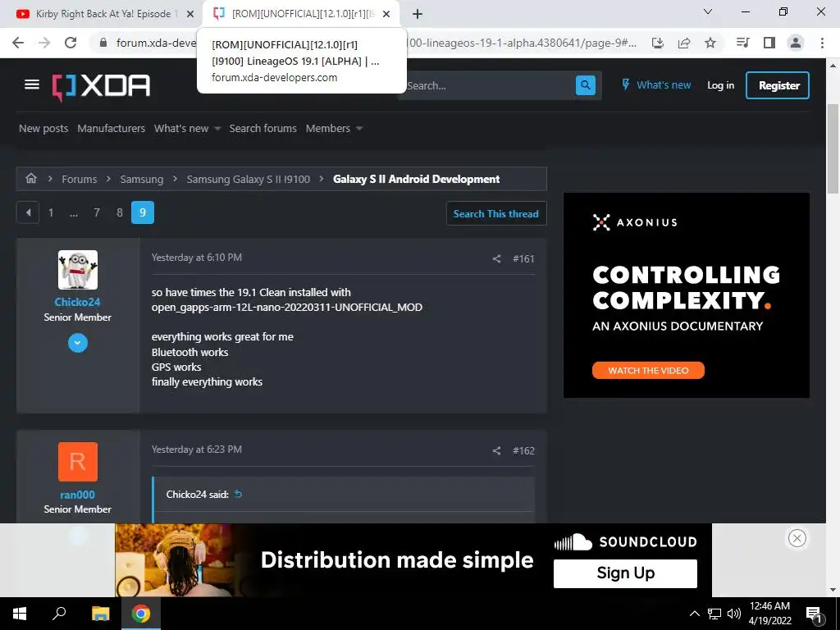840x630 pixels.
Task: Open Galaxy S II Android Development breadcrumb
Action: click(x=416, y=179)
